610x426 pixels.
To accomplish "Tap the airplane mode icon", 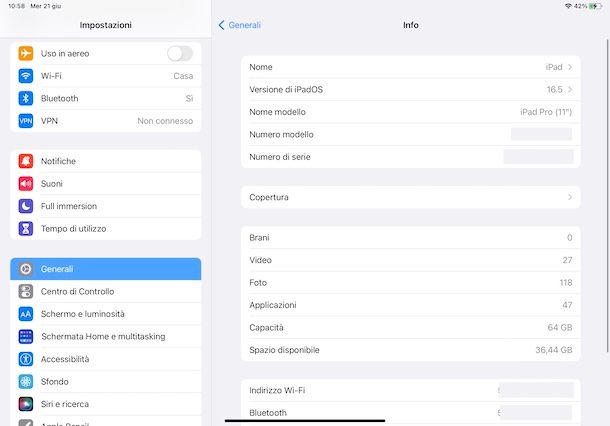I will (26, 53).
